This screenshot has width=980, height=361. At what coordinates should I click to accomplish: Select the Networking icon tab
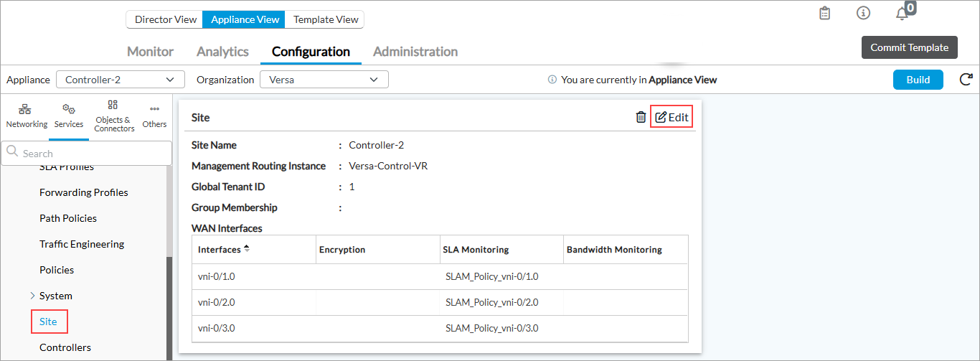click(x=27, y=116)
